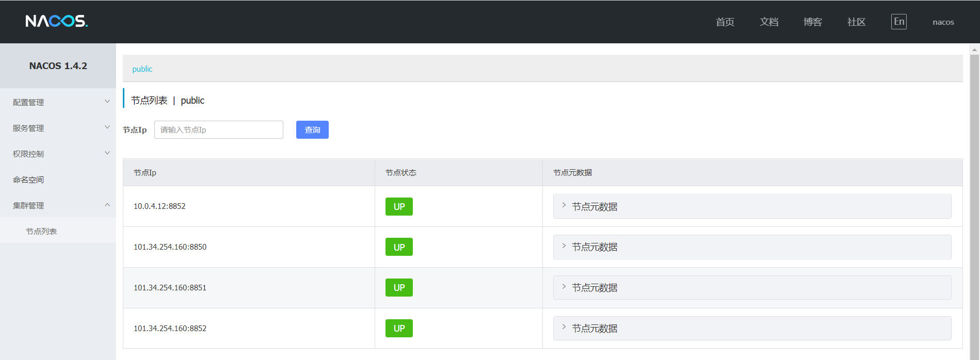980x360 pixels.
Task: Click the 101.34.254.160:8850 cell
Action: [x=249, y=247]
